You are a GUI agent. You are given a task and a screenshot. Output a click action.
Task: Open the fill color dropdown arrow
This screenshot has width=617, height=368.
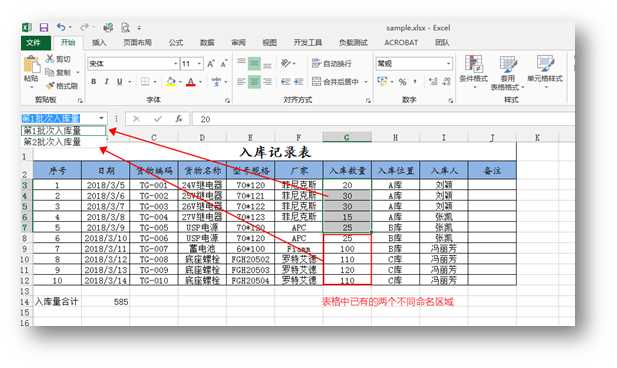180,82
